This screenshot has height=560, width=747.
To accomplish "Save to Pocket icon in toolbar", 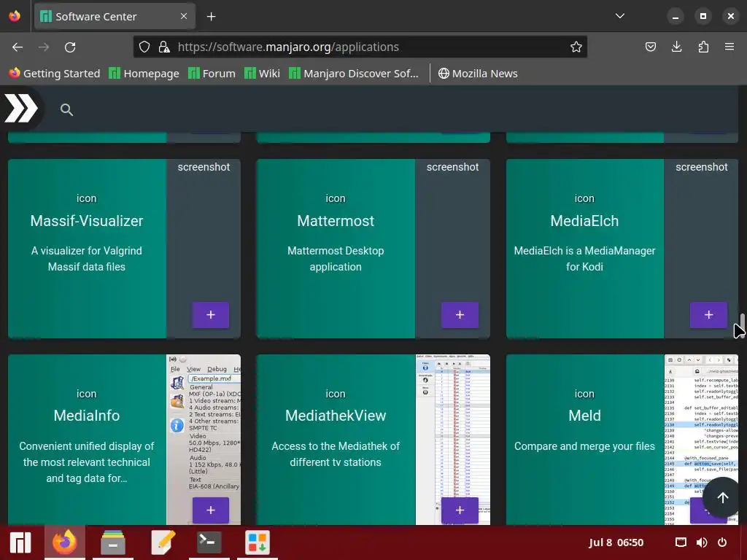I will [x=650, y=47].
